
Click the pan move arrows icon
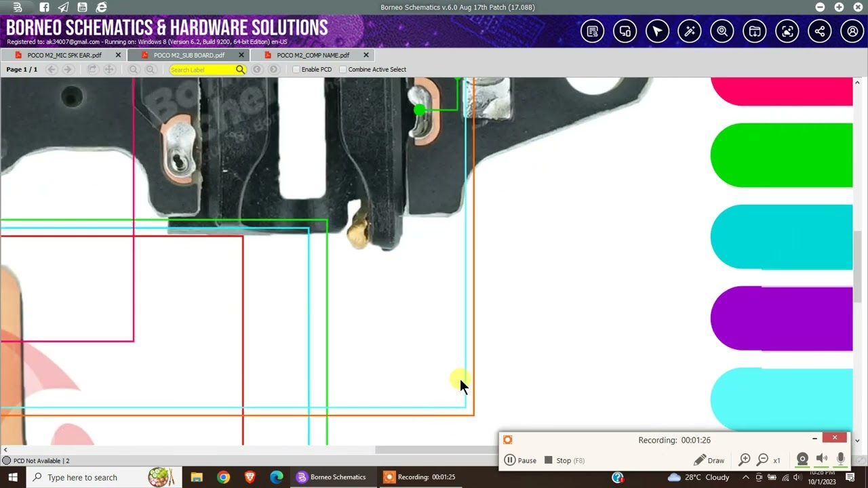coord(108,69)
